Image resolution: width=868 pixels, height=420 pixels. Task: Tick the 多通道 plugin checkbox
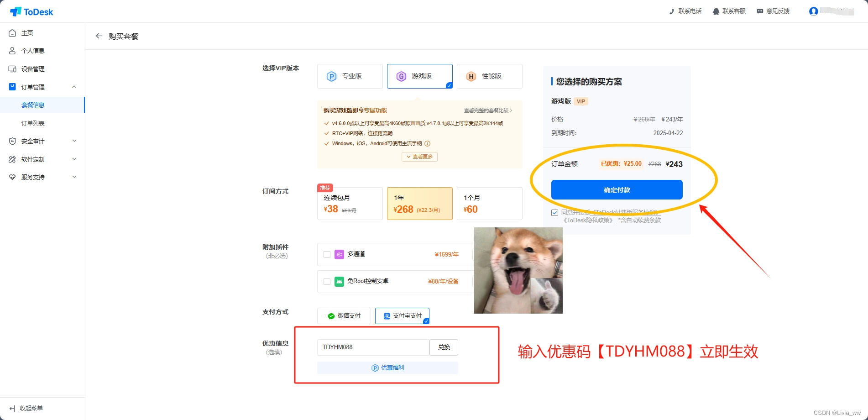tap(327, 254)
